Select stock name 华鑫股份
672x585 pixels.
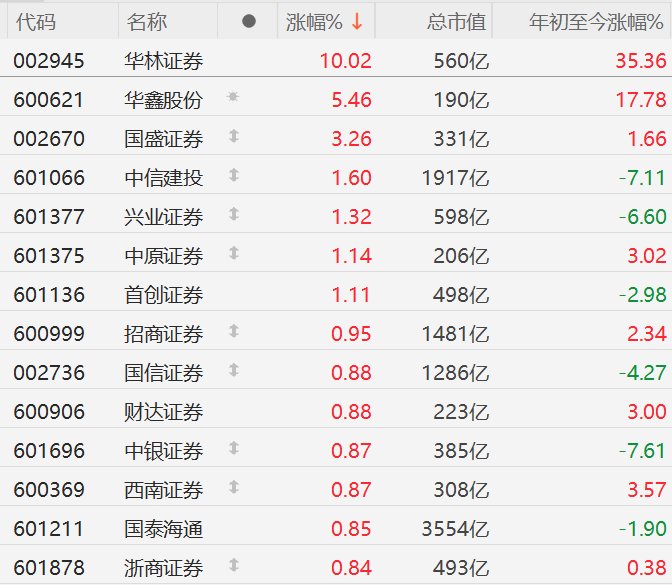[x=164, y=100]
